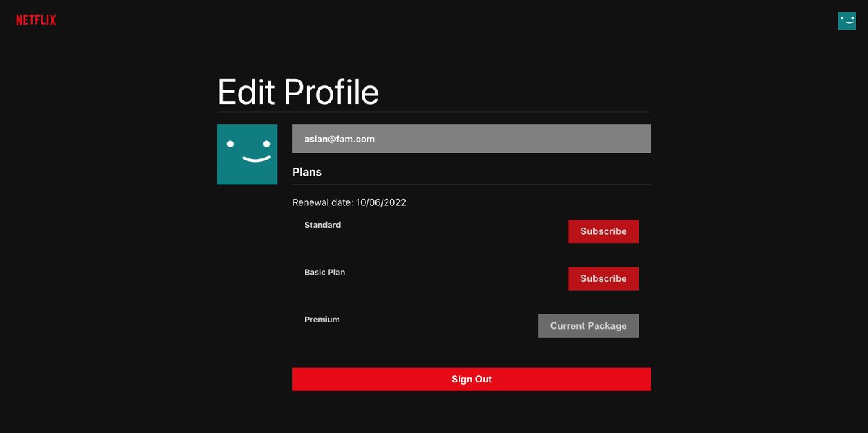The width and height of the screenshot is (868, 433).
Task: Click the email field aslan@fam.com
Action: coord(472,139)
